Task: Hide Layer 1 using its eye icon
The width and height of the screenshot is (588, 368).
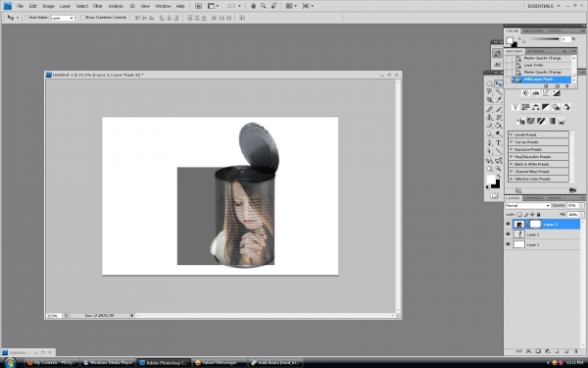Action: click(x=508, y=244)
